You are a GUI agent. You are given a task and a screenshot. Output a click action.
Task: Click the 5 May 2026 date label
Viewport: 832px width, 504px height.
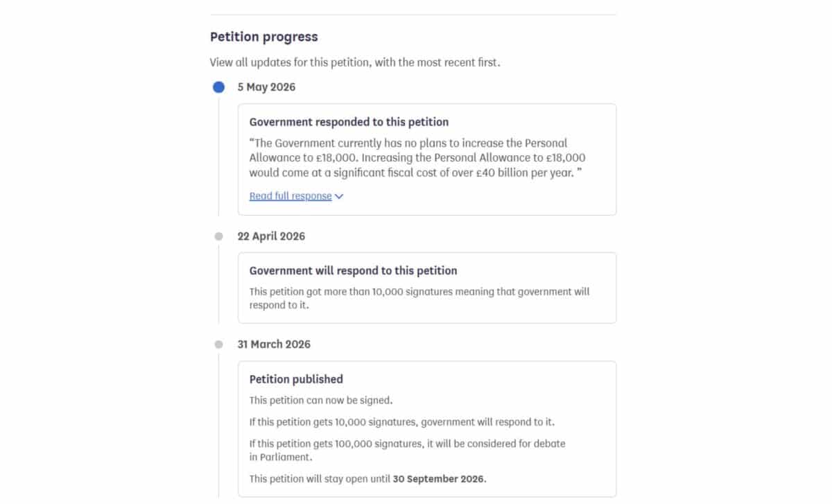[x=266, y=87]
